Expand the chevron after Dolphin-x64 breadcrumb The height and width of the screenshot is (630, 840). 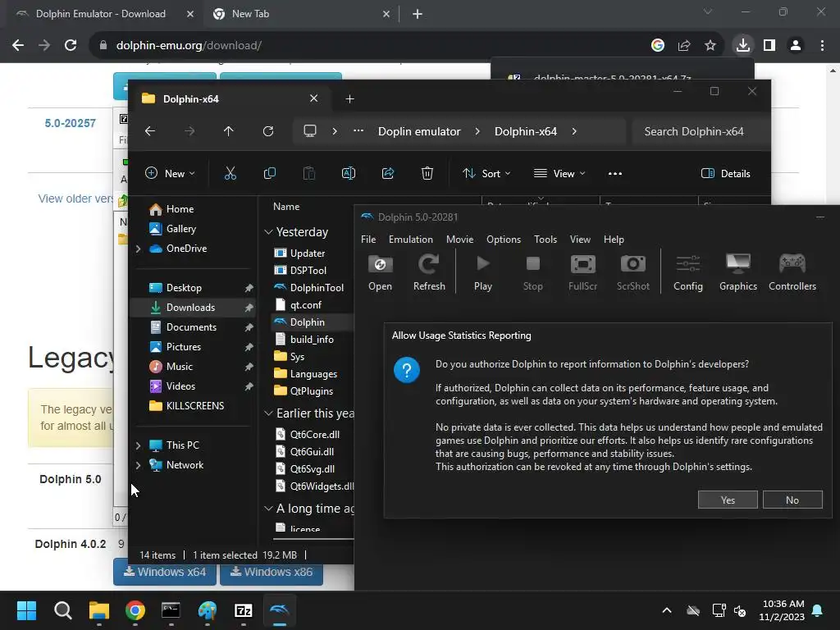573,131
